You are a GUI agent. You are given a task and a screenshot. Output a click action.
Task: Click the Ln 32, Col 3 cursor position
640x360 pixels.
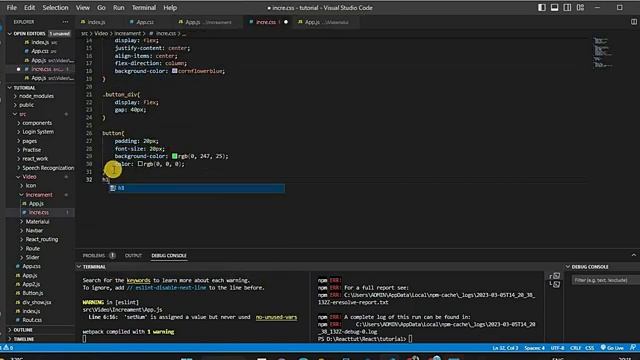coord(505,348)
